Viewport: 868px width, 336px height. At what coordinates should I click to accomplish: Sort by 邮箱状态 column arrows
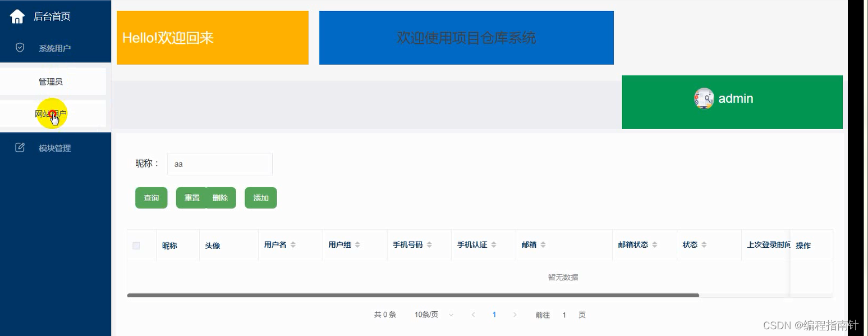coord(655,245)
